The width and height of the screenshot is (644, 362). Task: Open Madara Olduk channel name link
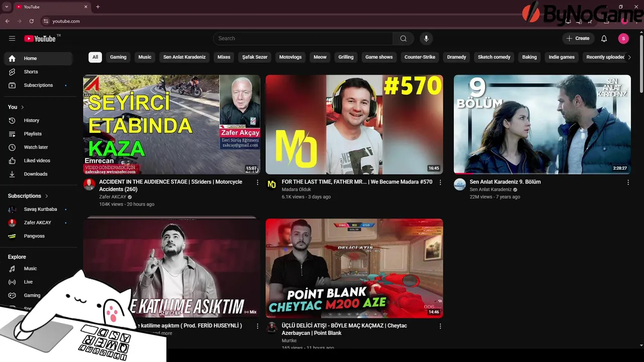(x=296, y=190)
